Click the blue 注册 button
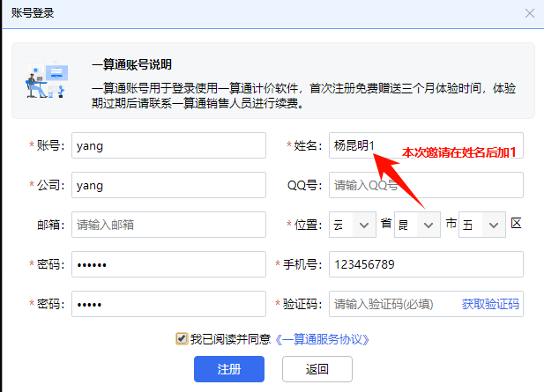This screenshot has height=392, width=544. click(x=229, y=369)
